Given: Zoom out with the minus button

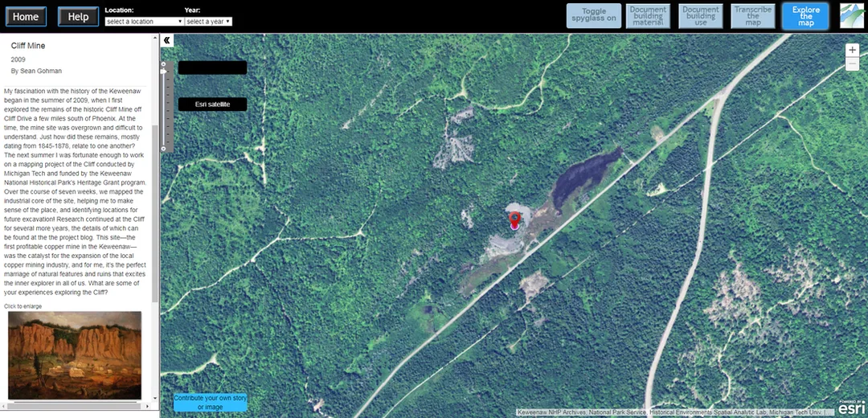Looking at the screenshot, I should click(x=853, y=64).
